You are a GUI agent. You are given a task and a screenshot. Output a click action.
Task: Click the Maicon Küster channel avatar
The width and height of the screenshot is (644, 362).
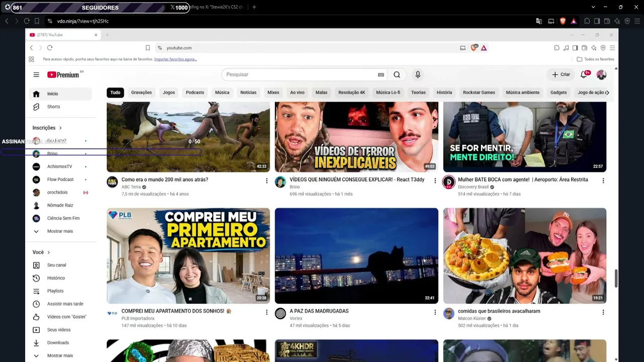[449, 314]
